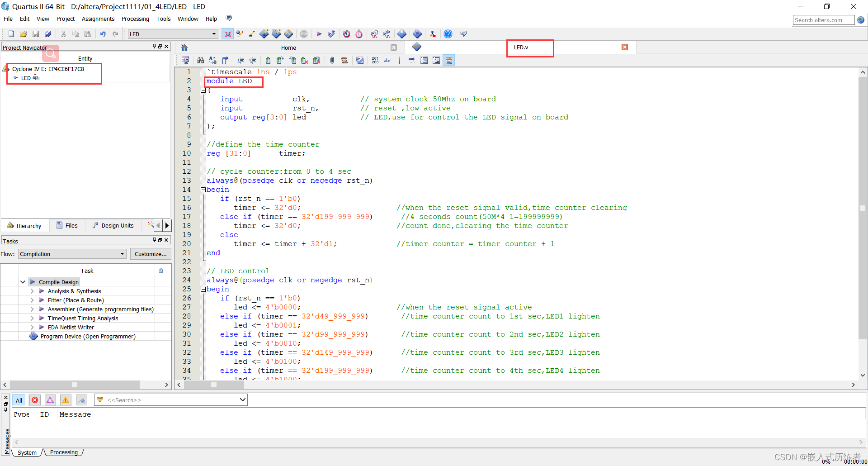
Task: Open the messages Search dropdown
Action: (x=243, y=399)
